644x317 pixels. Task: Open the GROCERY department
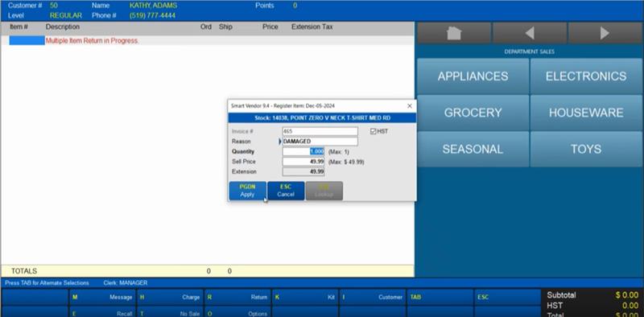click(473, 113)
